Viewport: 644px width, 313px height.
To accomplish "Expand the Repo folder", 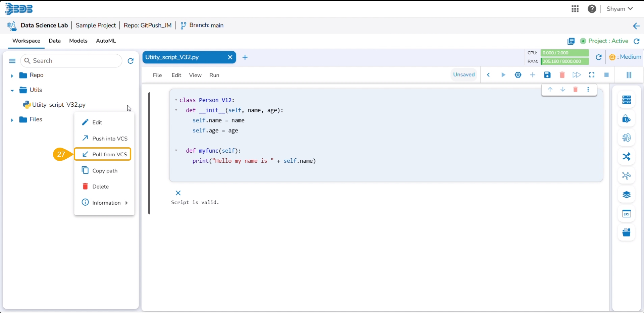I will (12, 76).
